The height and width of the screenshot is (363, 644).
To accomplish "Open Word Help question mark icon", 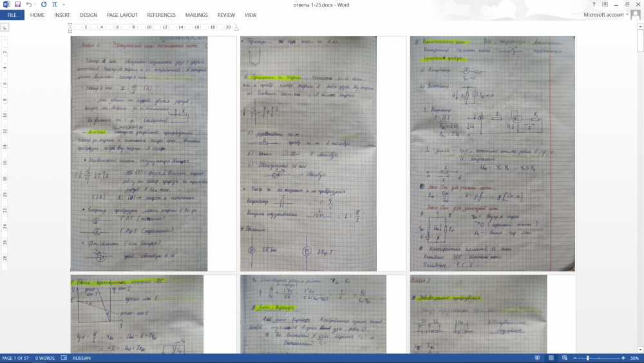I will point(594,5).
